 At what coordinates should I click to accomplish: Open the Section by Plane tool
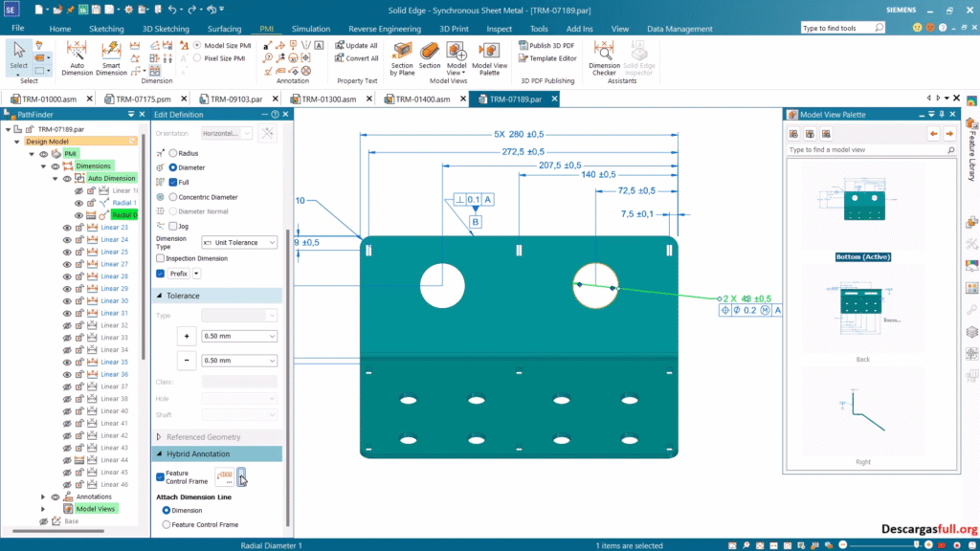pos(404,55)
